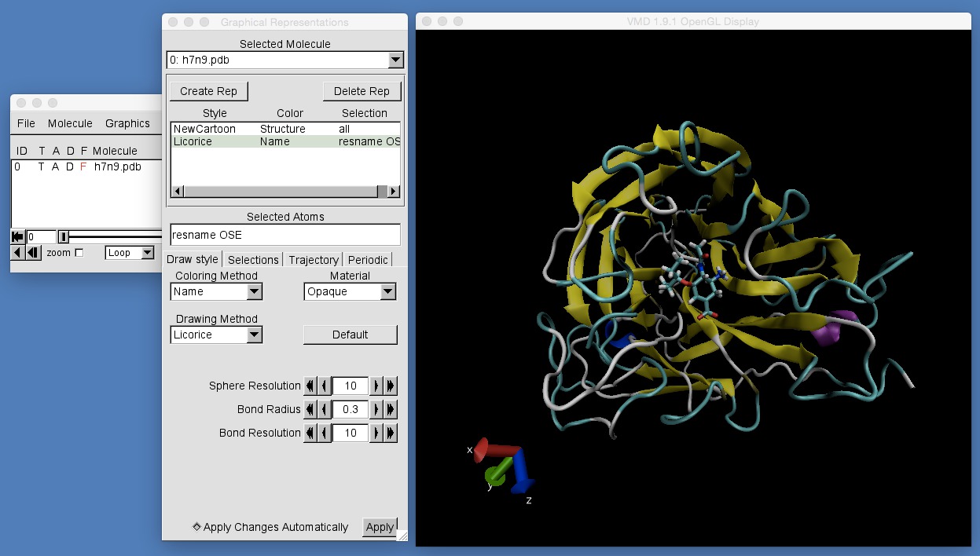Decrease Bond Resolution by small step

pos(324,433)
